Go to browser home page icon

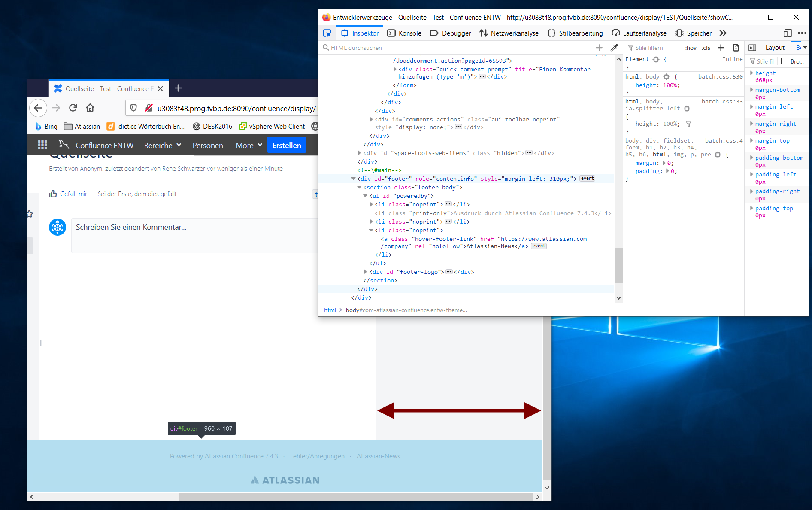(x=90, y=108)
